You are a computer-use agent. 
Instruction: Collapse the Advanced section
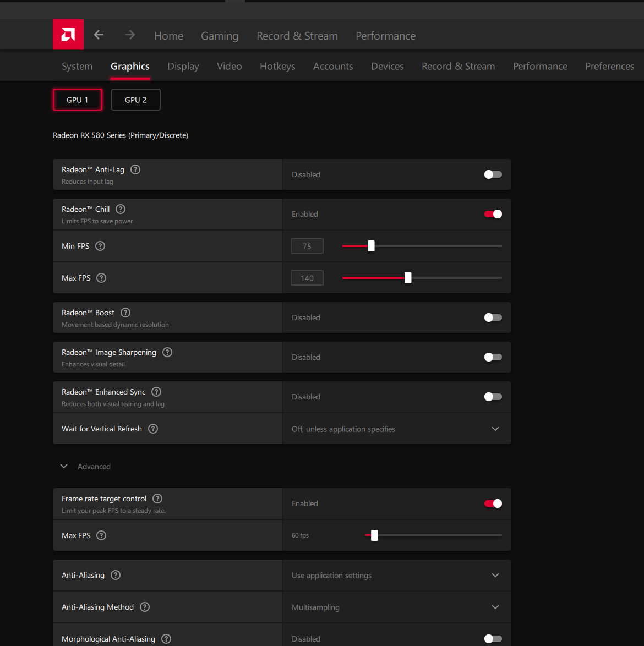(86, 467)
